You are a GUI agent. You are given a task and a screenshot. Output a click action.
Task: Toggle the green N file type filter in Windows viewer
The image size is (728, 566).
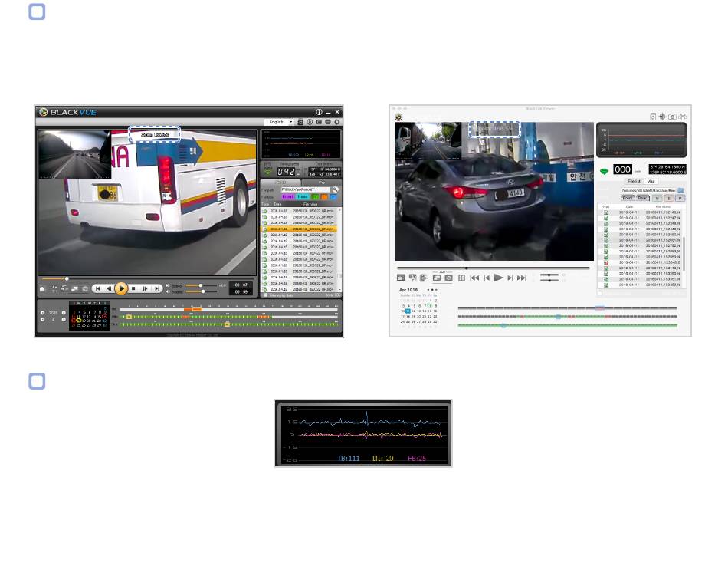tap(315, 196)
